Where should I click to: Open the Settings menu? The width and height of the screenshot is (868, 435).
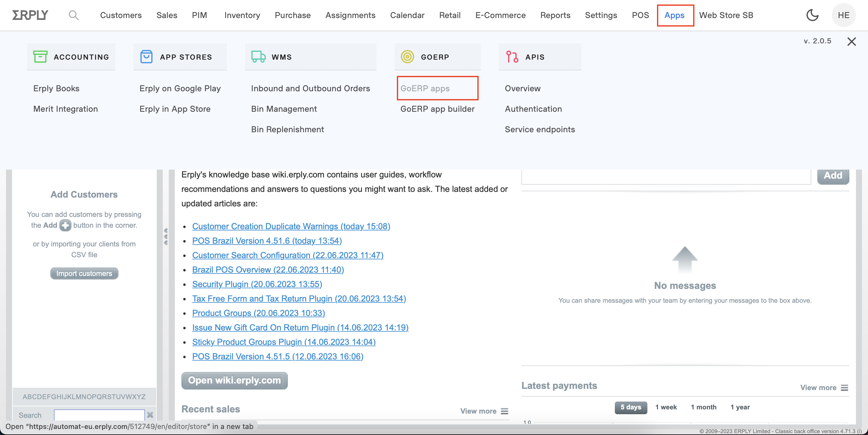coord(601,15)
